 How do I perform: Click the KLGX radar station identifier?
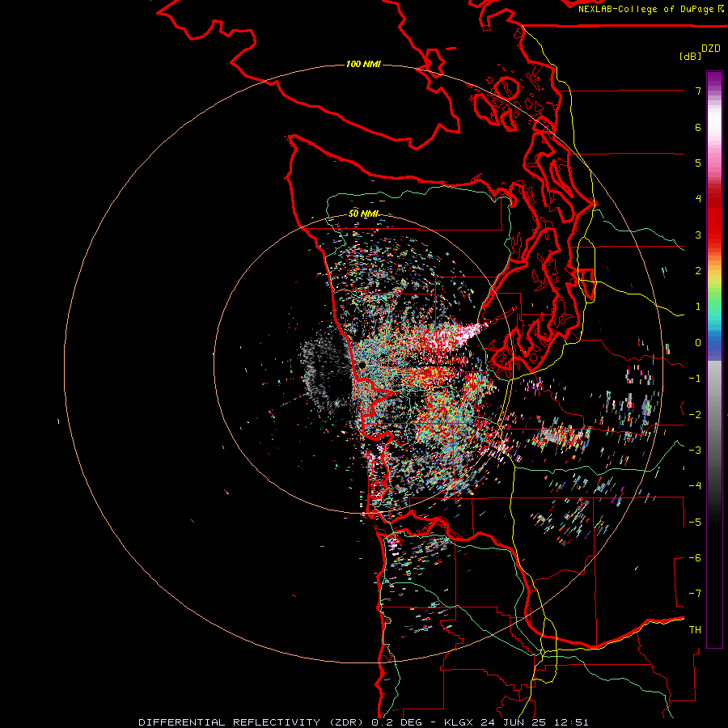pos(459,722)
